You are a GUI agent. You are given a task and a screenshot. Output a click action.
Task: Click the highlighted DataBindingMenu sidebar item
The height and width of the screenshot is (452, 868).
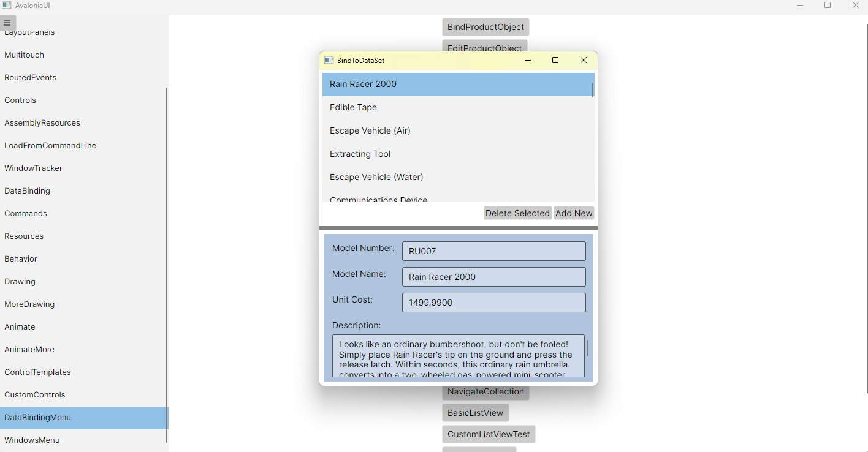(83, 418)
